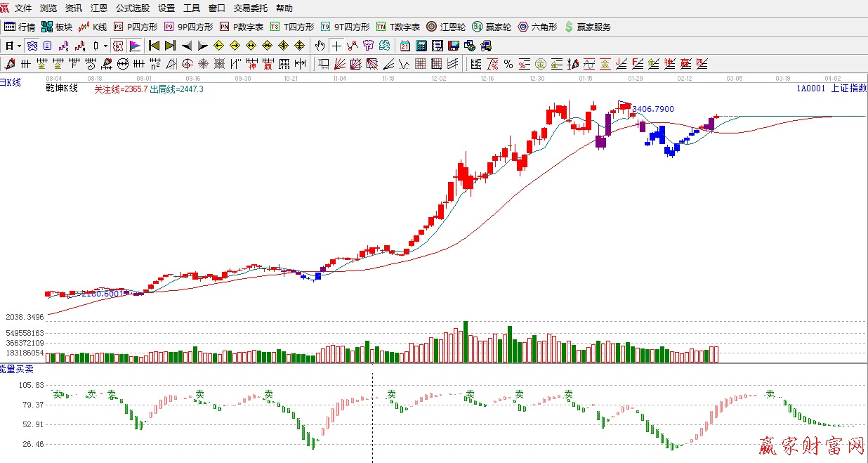Select the percent sign drawing tool
This screenshot has width=868, height=463.
point(508,65)
